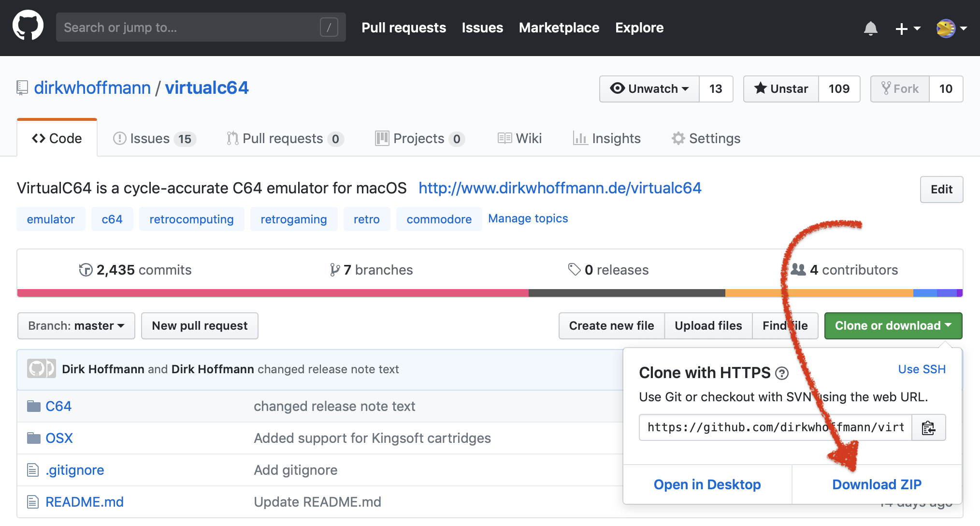Click the pink language bar segment

click(273, 293)
